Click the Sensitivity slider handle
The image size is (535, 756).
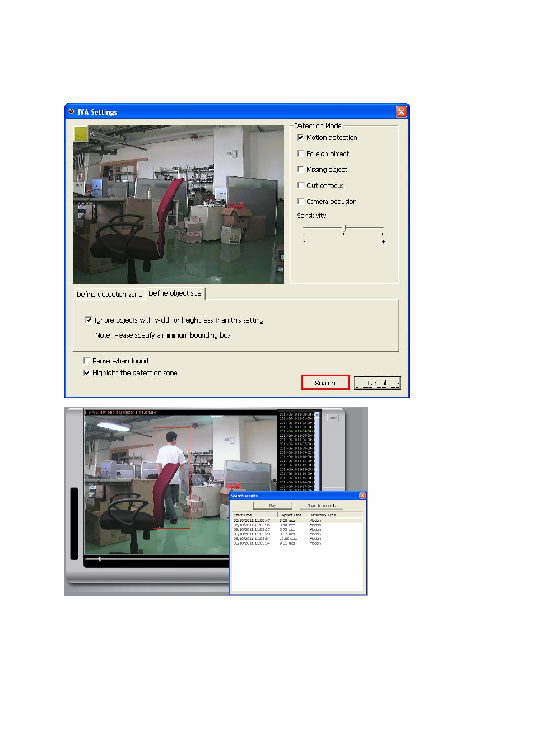pos(344,228)
